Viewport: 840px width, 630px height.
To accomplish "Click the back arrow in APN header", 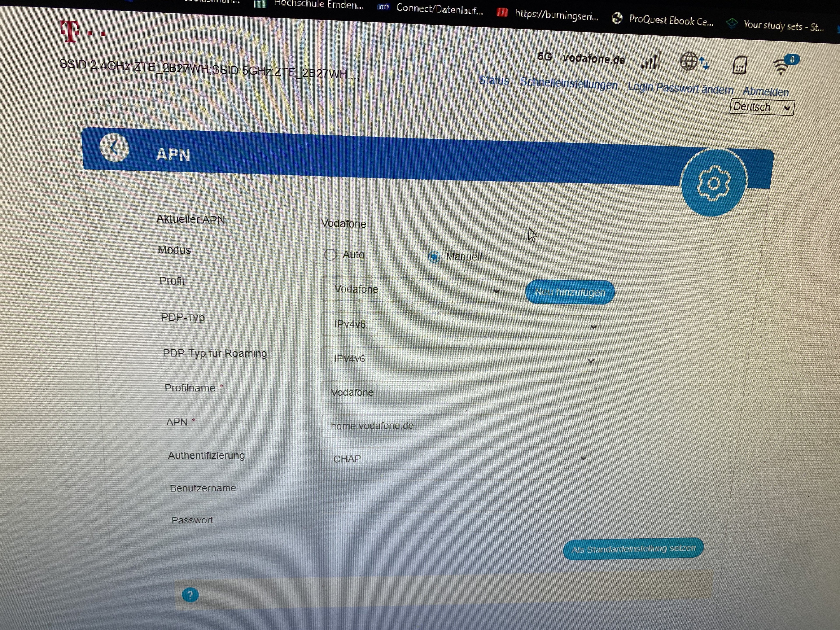I will (x=114, y=148).
